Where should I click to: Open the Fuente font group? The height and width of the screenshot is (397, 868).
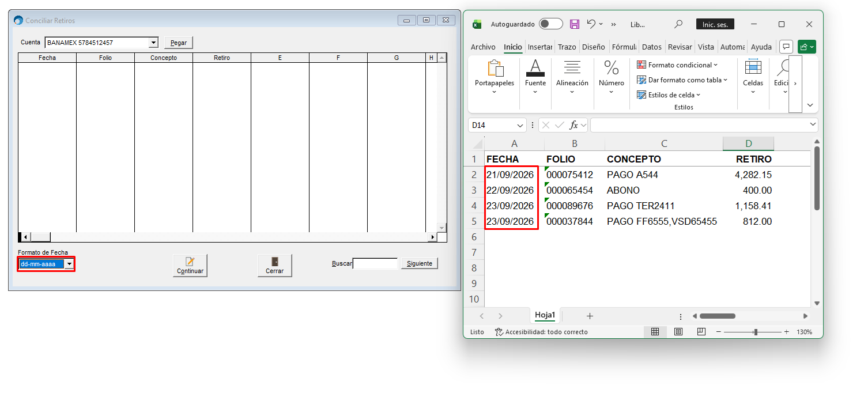pos(535,77)
